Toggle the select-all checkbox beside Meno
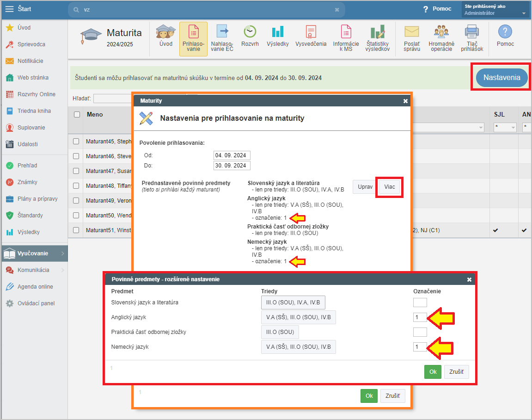532x420 pixels. (x=77, y=115)
